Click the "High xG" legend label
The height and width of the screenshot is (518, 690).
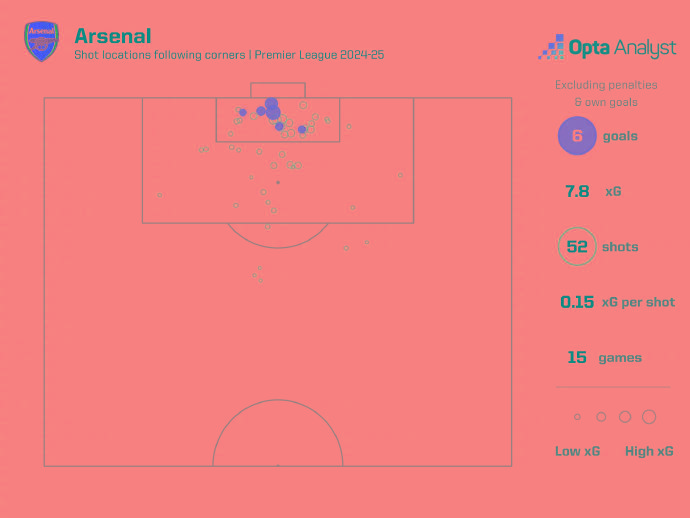[x=649, y=451]
